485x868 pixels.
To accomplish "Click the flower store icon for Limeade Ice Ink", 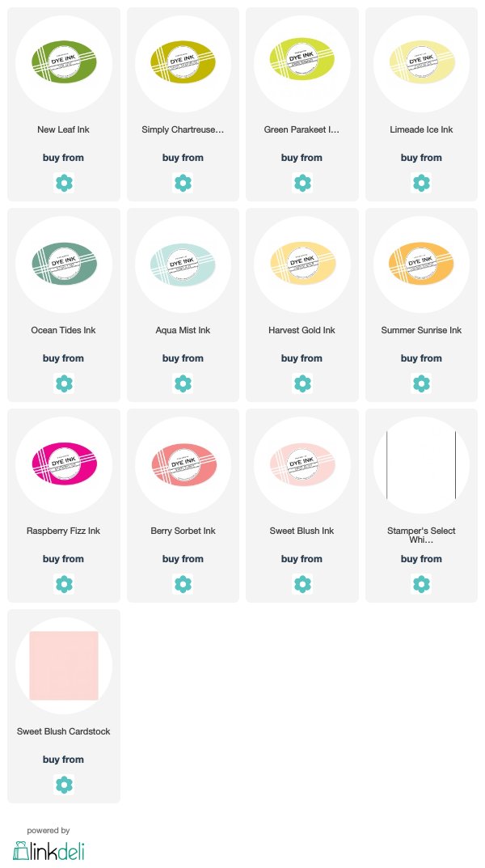I will (x=421, y=183).
